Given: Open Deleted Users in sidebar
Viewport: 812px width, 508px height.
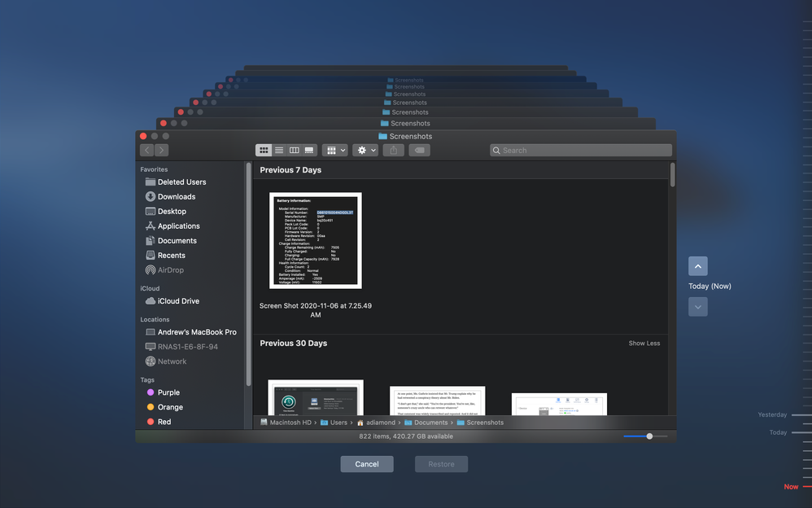Looking at the screenshot, I should pyautogui.click(x=176, y=182).
